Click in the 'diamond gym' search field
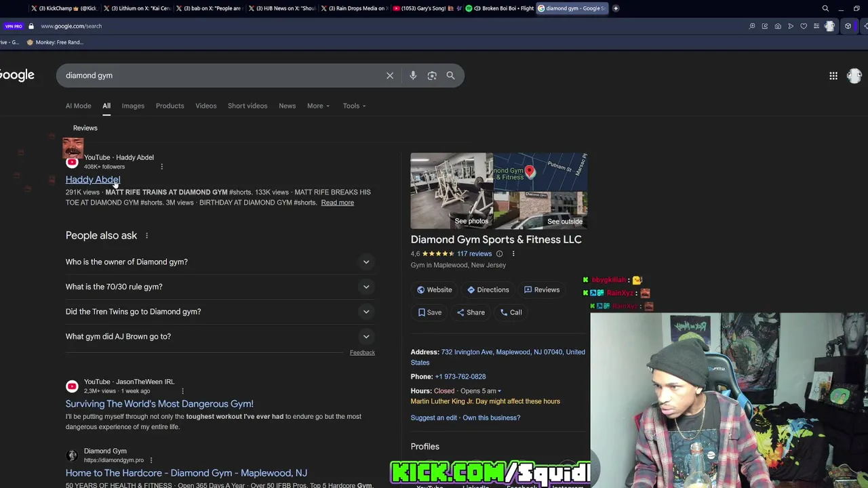The height and width of the screenshot is (488, 868). [220, 75]
